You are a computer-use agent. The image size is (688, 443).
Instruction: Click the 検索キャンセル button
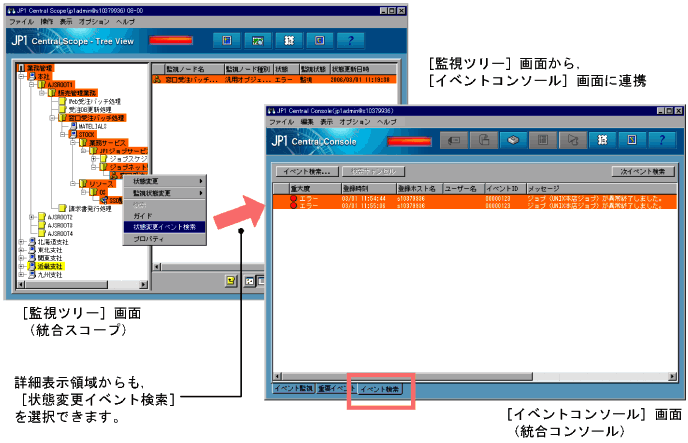pos(373,171)
